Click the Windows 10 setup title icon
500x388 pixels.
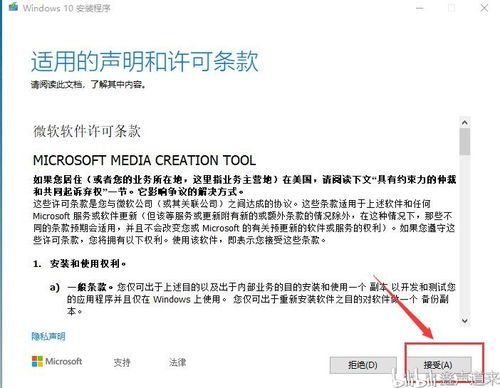[x=13, y=6]
